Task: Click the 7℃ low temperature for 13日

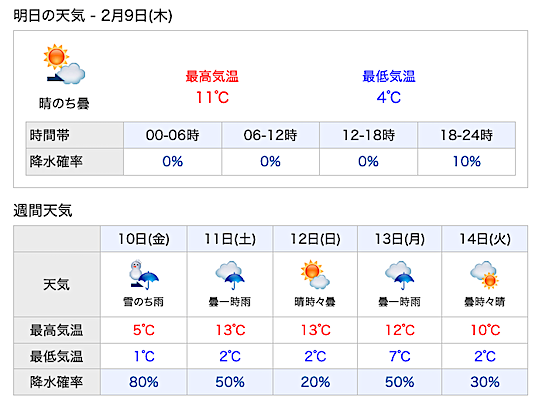Action: click(x=399, y=356)
